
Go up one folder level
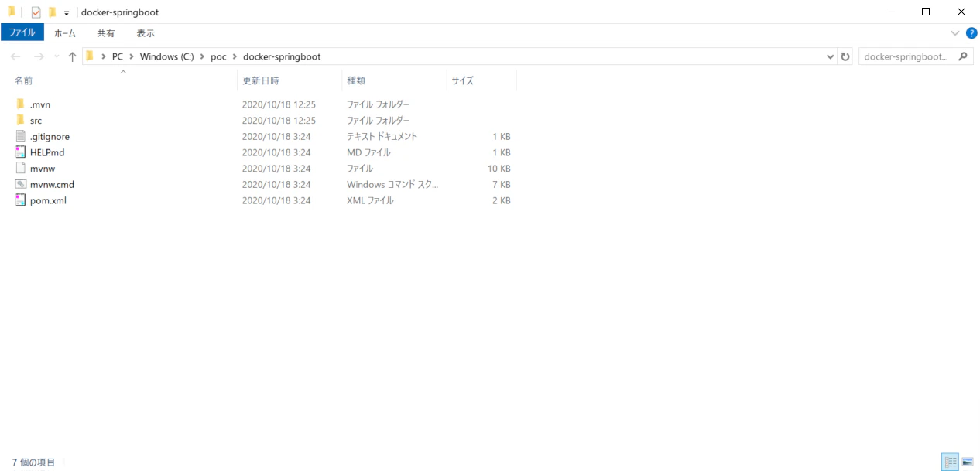(x=72, y=56)
